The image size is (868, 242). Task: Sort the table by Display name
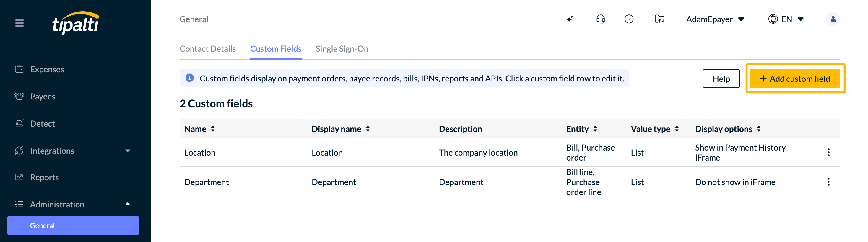368,129
